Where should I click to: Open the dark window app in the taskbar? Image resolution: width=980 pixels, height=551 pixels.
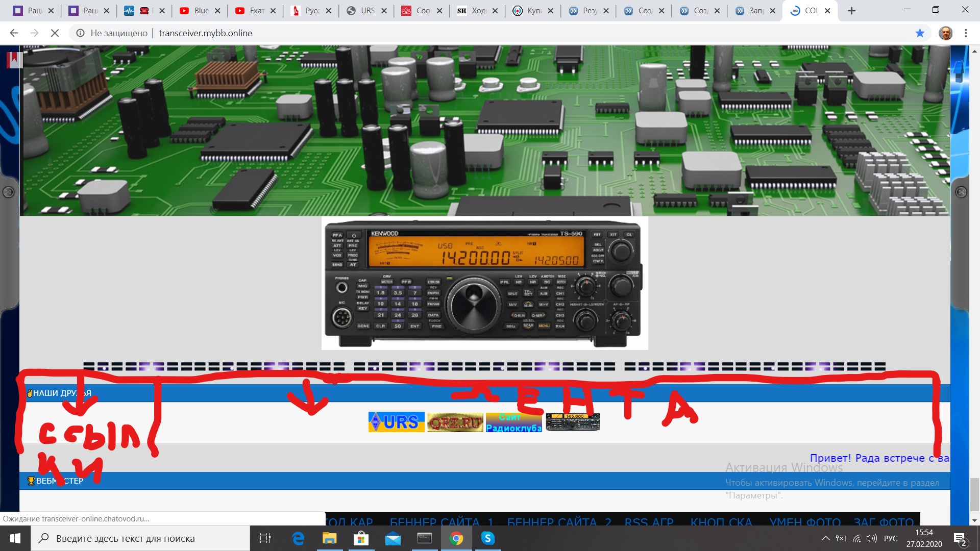coord(425,538)
